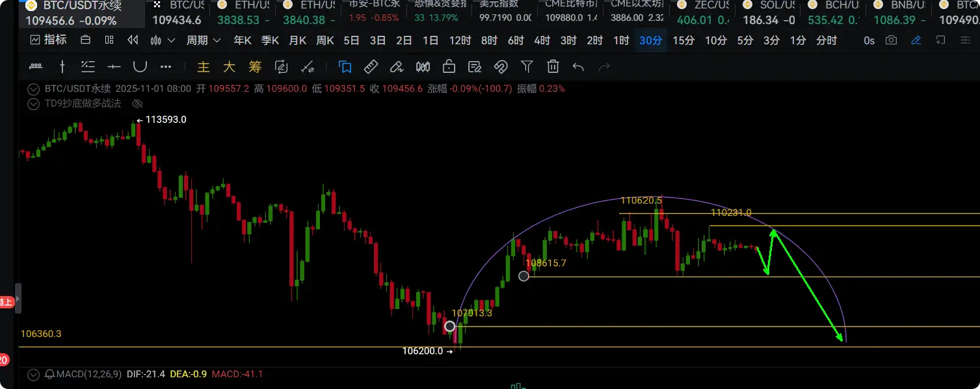Screen dimensions: 980x389
Task: Click the candlestick pattern tool icon
Action: pos(423,66)
